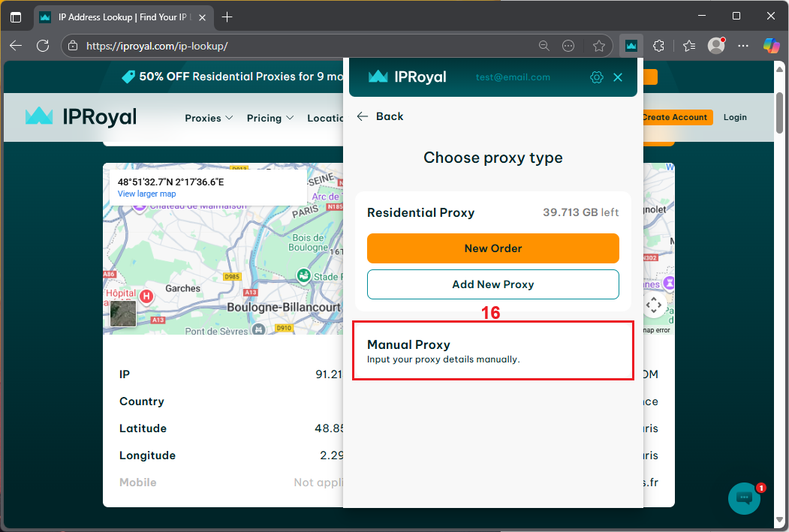Click the browser back arrow
The width and height of the screenshot is (789, 532).
pyautogui.click(x=16, y=46)
